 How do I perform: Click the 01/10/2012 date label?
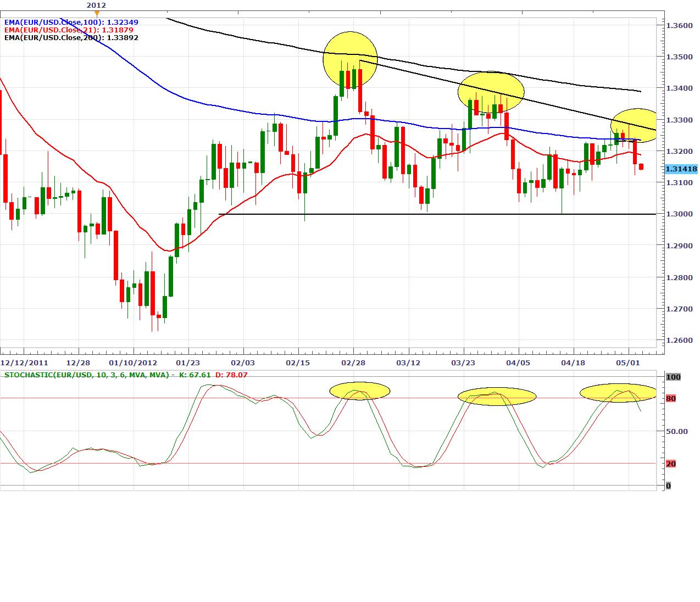coord(133,363)
